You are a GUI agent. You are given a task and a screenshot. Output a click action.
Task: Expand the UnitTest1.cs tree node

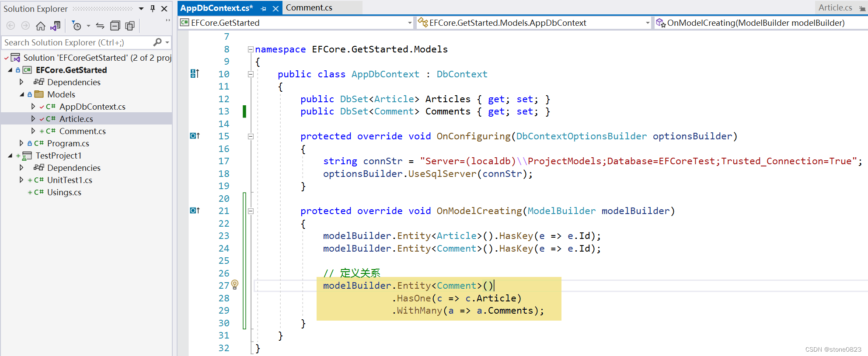[x=21, y=180]
